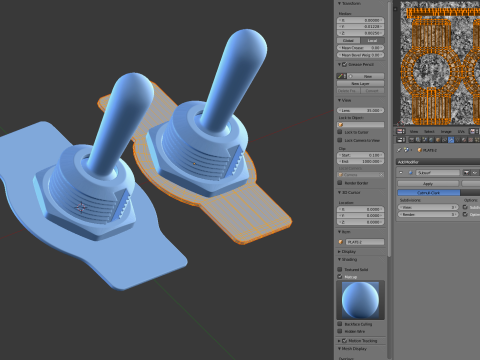Open the UV editor type selector icon
The width and height of the screenshot is (480, 360).
(x=401, y=131)
